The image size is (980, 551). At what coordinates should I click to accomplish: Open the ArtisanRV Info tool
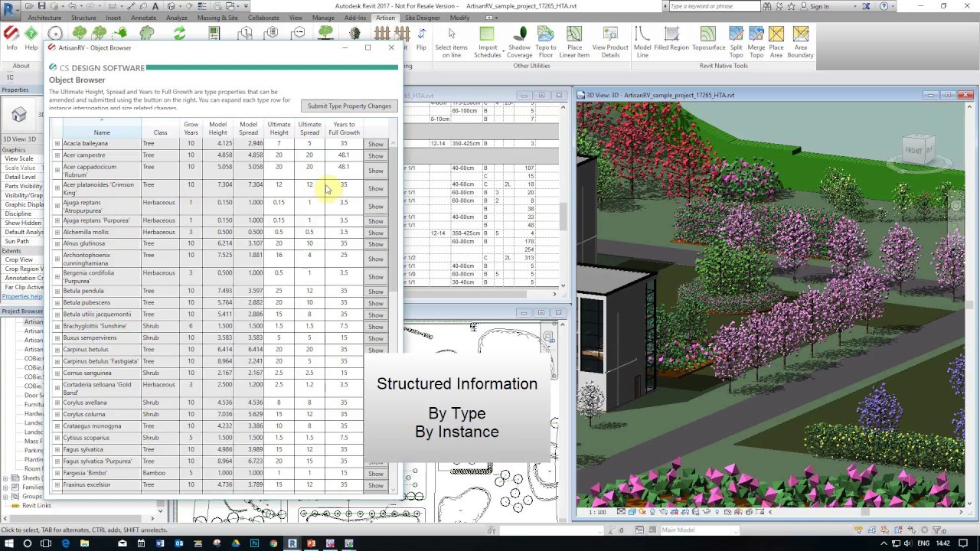[11, 38]
